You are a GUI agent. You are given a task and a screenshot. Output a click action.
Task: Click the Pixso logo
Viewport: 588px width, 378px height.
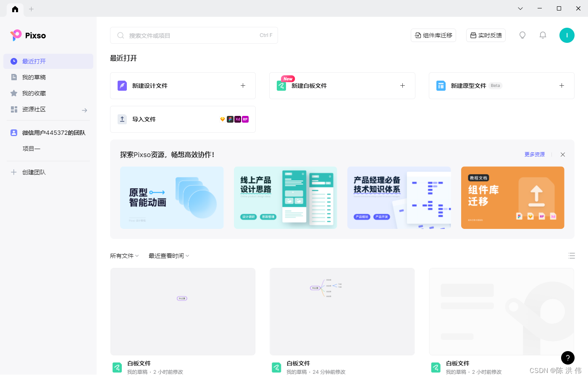click(28, 35)
